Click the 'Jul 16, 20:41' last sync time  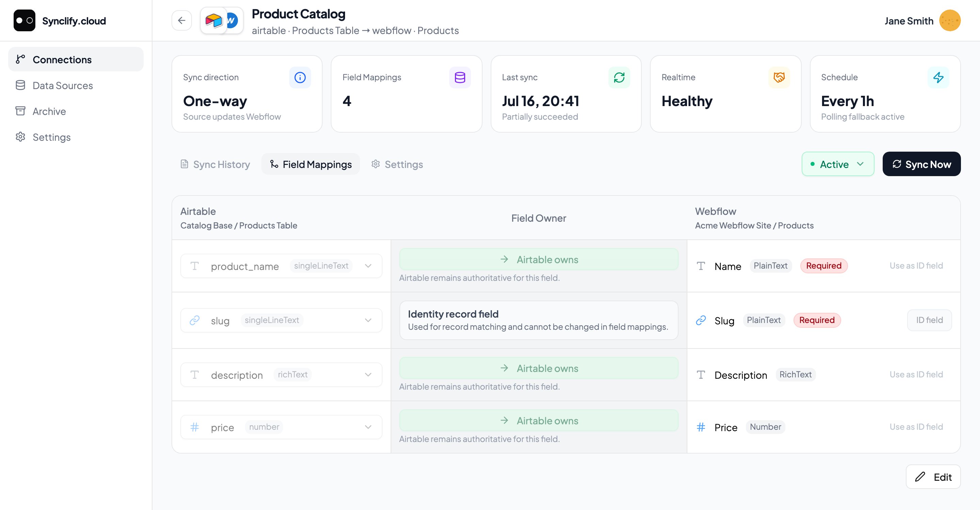(541, 101)
